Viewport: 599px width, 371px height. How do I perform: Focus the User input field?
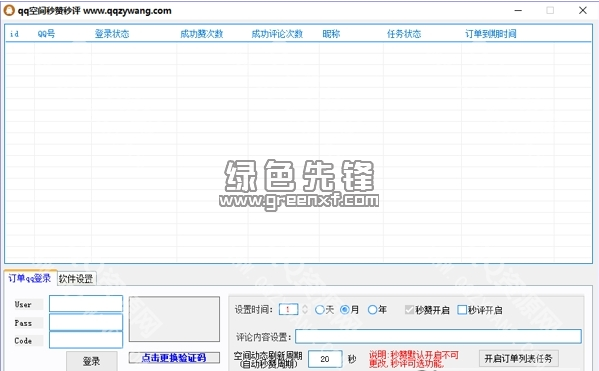tap(86, 304)
